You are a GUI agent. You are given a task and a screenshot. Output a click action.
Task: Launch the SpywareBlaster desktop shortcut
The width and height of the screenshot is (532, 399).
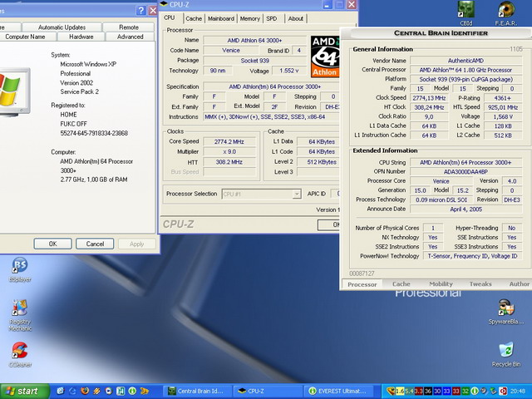pyautogui.click(x=505, y=308)
